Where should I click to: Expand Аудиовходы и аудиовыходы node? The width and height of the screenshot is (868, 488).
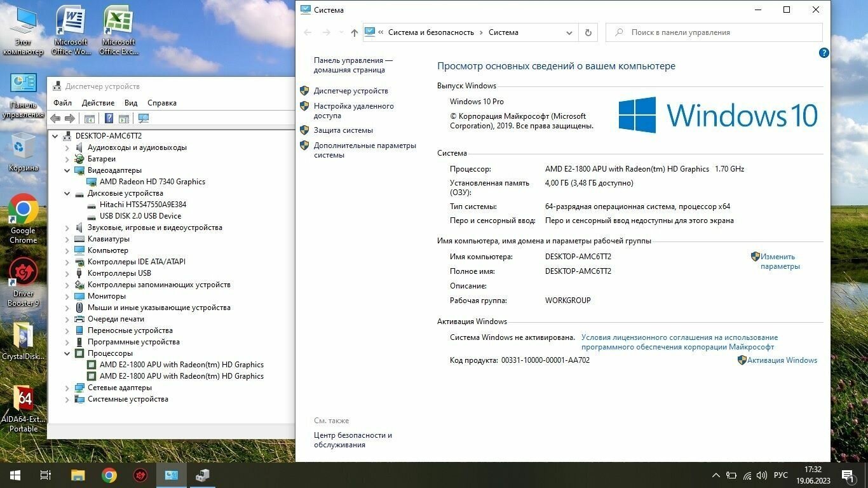click(67, 147)
